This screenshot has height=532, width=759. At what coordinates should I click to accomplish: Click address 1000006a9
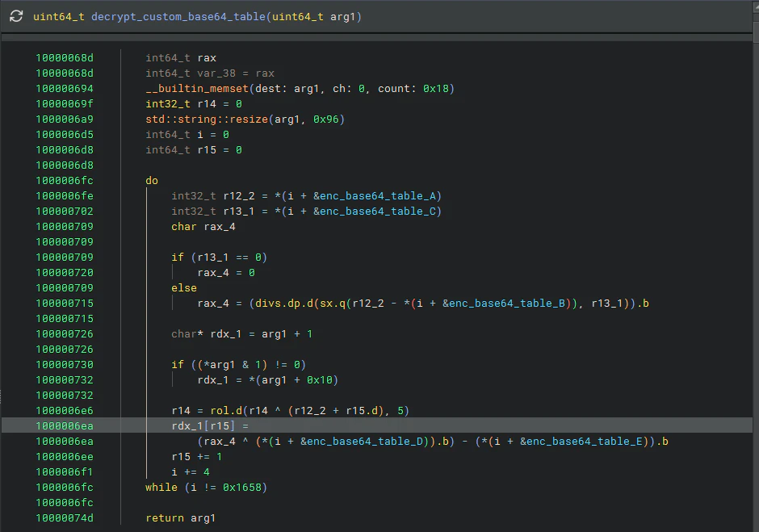coord(65,119)
